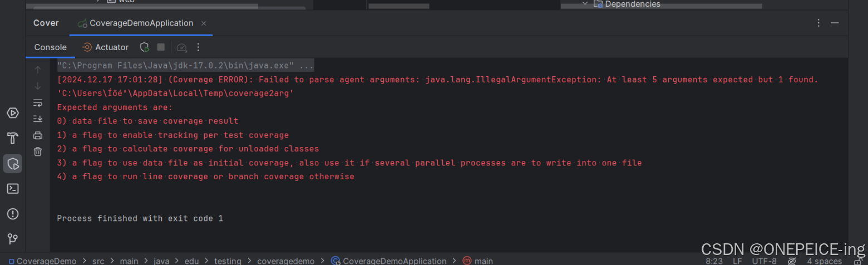Viewport: 868px width, 265px height.
Task: Open the Build hammer tool window
Action: coord(12,138)
